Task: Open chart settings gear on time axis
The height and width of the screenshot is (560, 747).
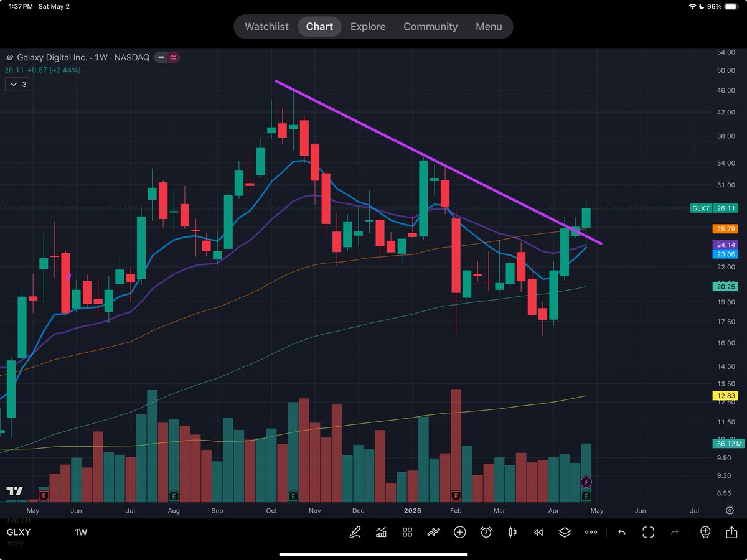Action: tap(730, 510)
